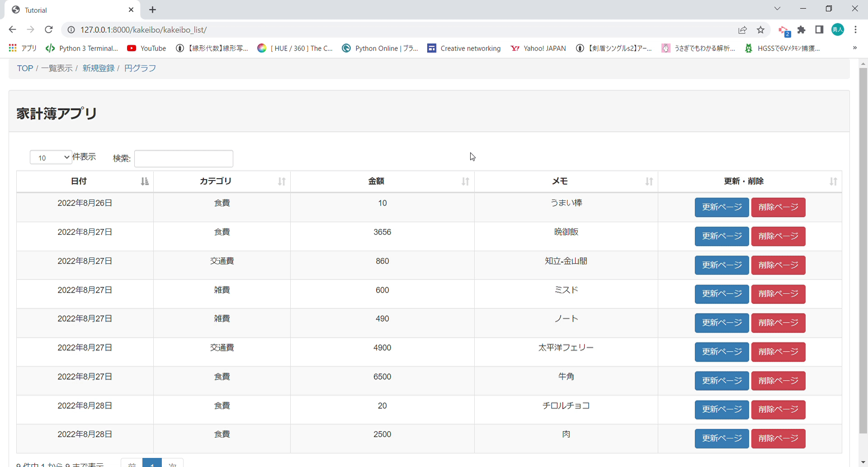868x467 pixels.
Task: Open the Yahoo! JAPAN bookmark
Action: (x=538, y=48)
